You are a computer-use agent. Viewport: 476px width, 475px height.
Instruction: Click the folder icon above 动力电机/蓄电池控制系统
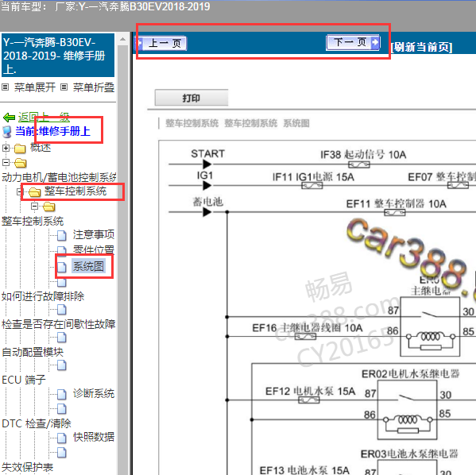tap(20, 163)
